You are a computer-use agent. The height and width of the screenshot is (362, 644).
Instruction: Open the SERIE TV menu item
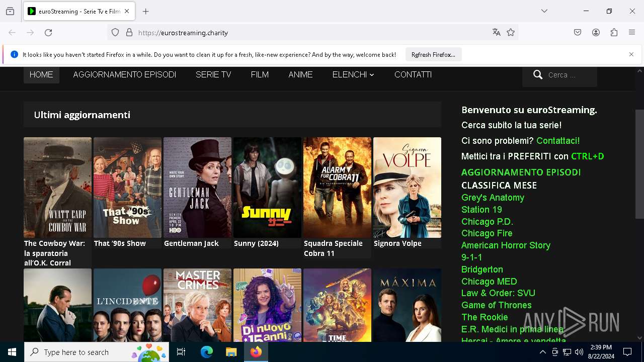click(213, 74)
